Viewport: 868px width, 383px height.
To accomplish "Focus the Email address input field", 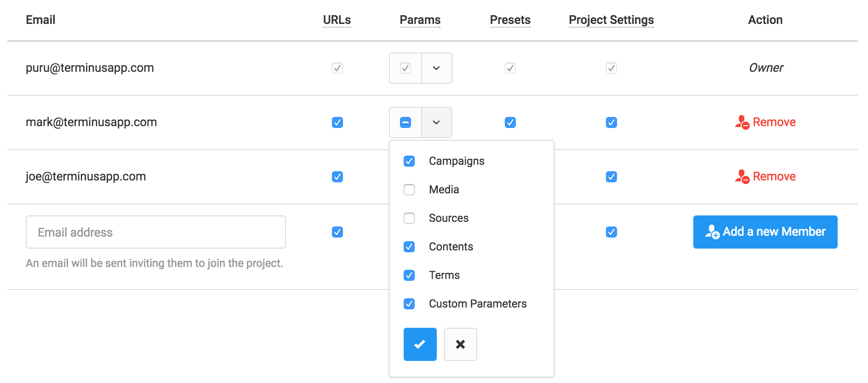I will click(155, 232).
